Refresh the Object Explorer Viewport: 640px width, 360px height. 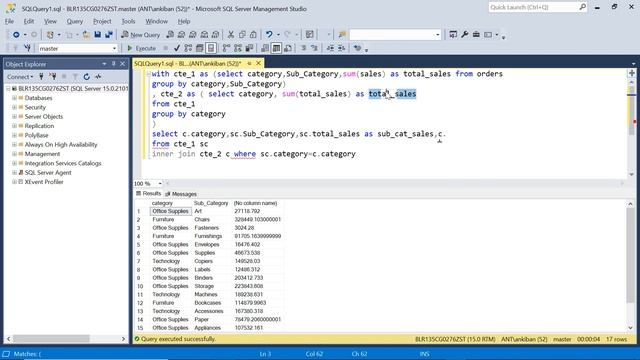(87, 76)
